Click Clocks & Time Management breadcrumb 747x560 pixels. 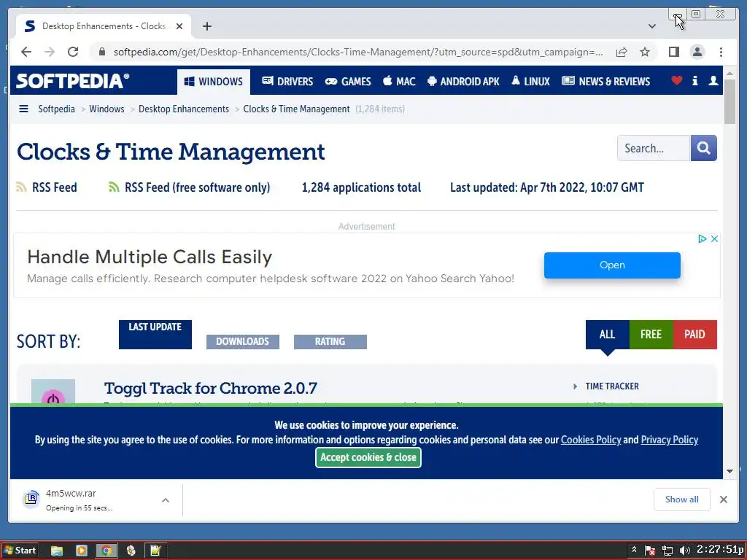[x=296, y=109]
